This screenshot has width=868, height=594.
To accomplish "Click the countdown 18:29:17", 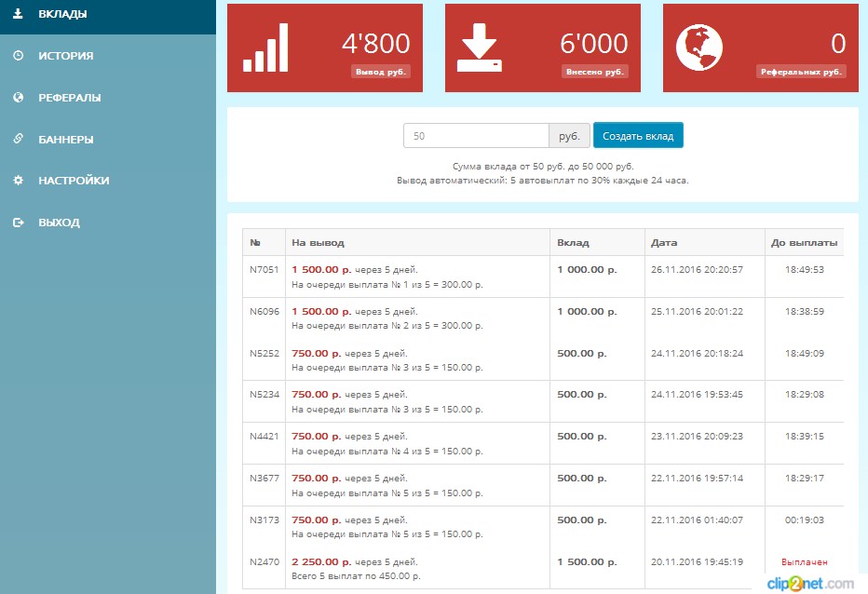I will [x=805, y=478].
